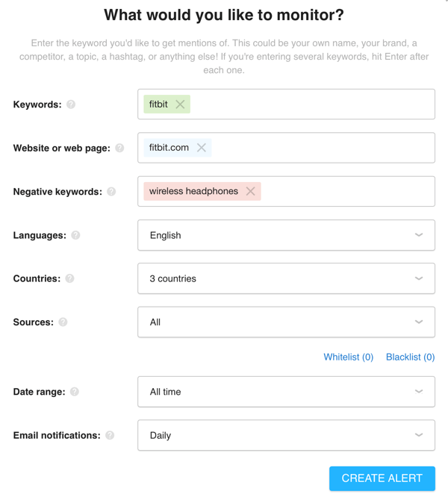Click the CREATE ALERT button

[382, 478]
